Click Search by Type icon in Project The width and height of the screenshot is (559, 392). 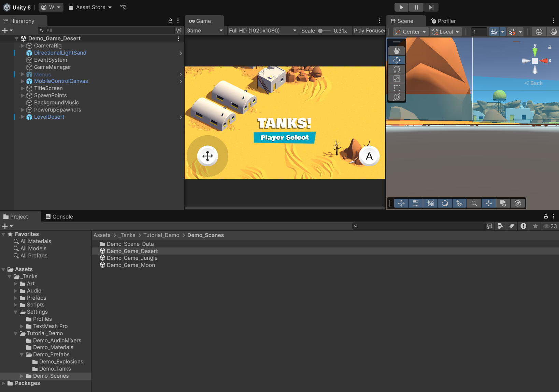click(500, 226)
